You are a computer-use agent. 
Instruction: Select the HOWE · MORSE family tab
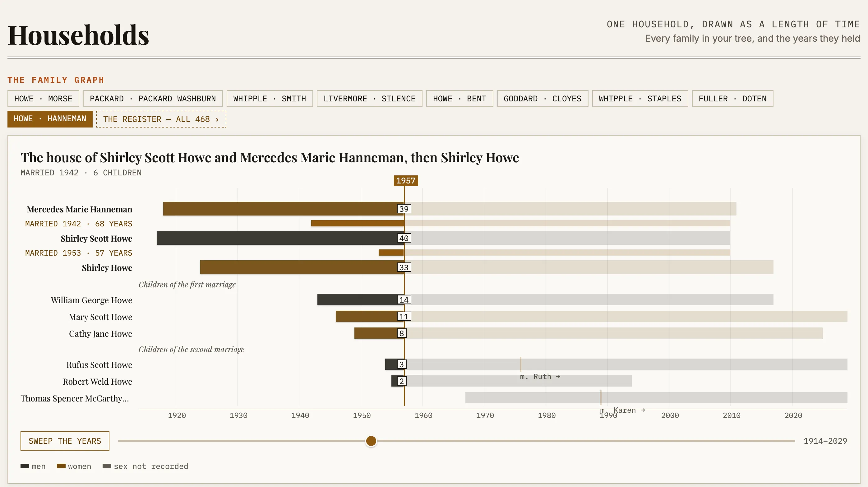43,99
